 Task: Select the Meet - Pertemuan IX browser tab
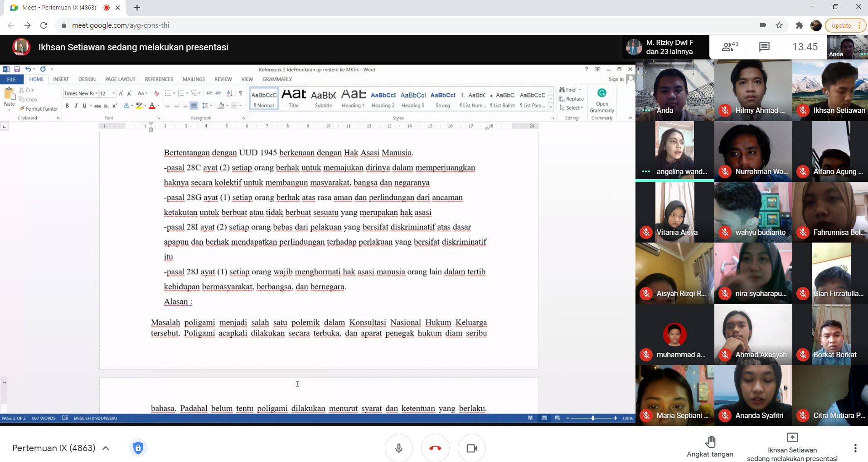click(x=59, y=8)
